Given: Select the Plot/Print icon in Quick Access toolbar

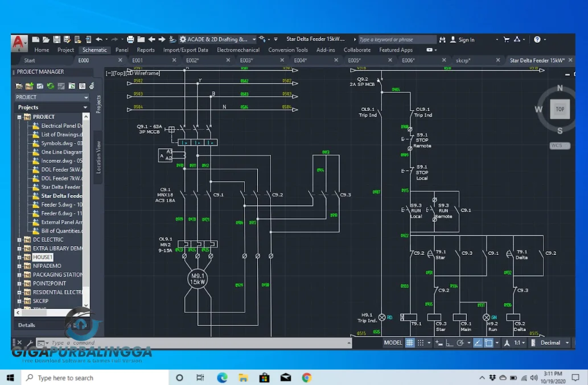Looking at the screenshot, I should tap(131, 39).
